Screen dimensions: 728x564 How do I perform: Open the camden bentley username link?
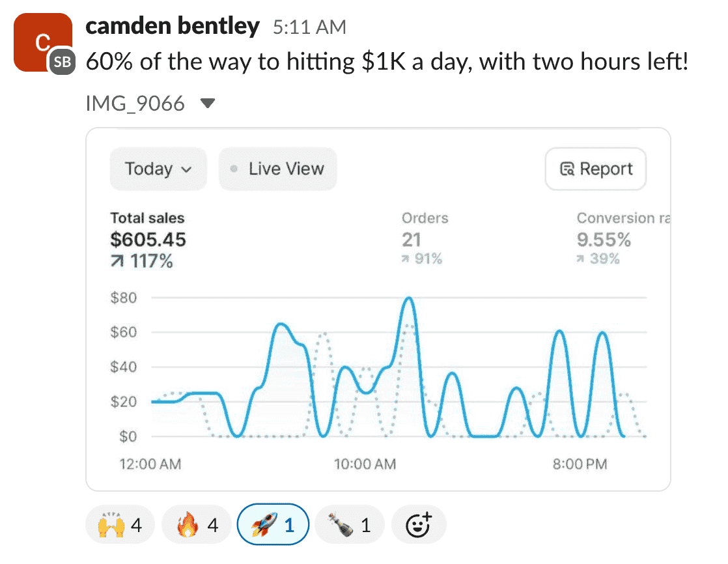(173, 27)
